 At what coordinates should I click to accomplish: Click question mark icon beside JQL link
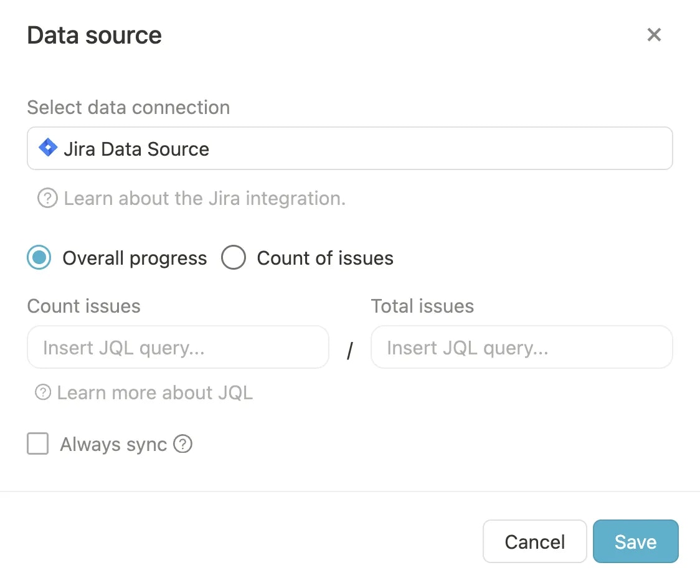tap(43, 392)
